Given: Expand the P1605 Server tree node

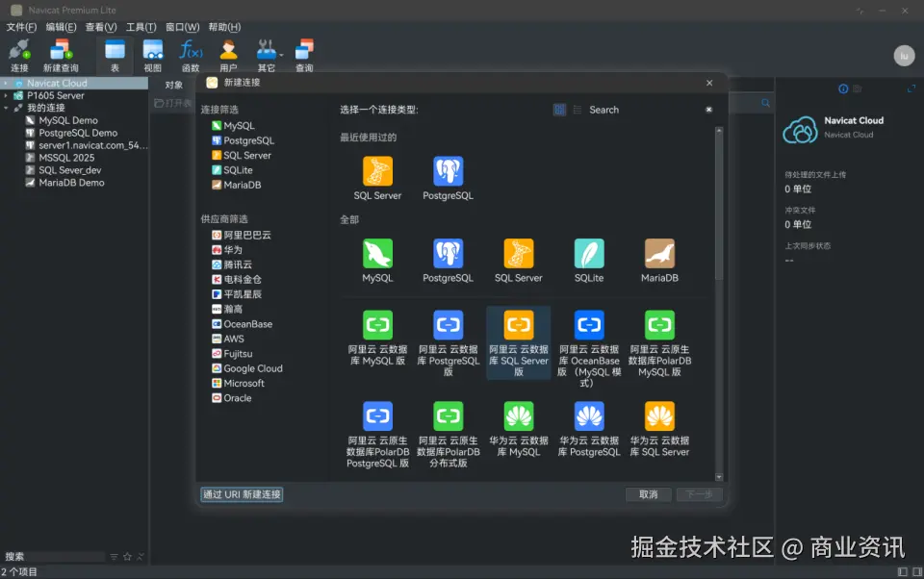Looking at the screenshot, I should tap(6, 95).
